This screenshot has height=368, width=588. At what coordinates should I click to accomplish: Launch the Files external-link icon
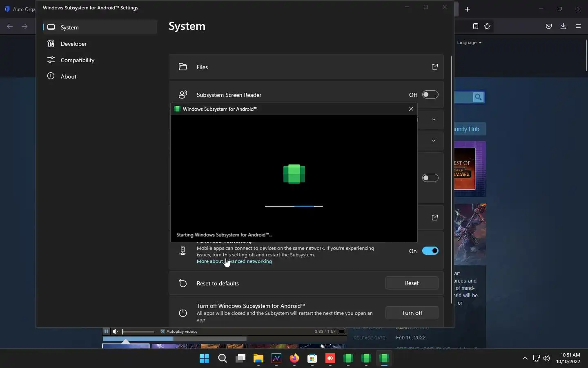435,67
